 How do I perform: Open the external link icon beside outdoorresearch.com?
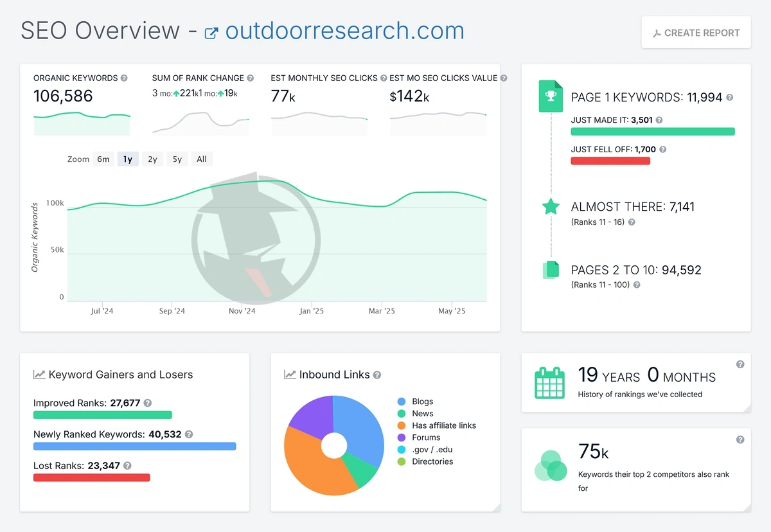(211, 33)
